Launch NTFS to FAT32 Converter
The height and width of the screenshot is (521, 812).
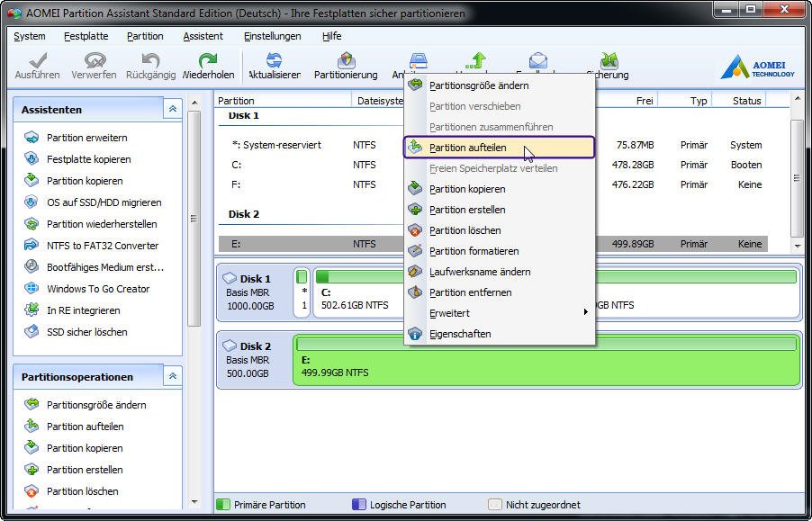(91, 246)
